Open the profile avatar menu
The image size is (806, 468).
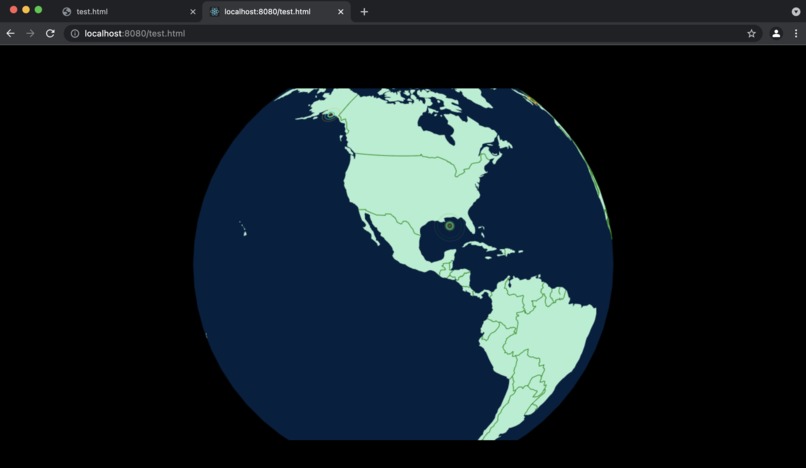[776, 33]
